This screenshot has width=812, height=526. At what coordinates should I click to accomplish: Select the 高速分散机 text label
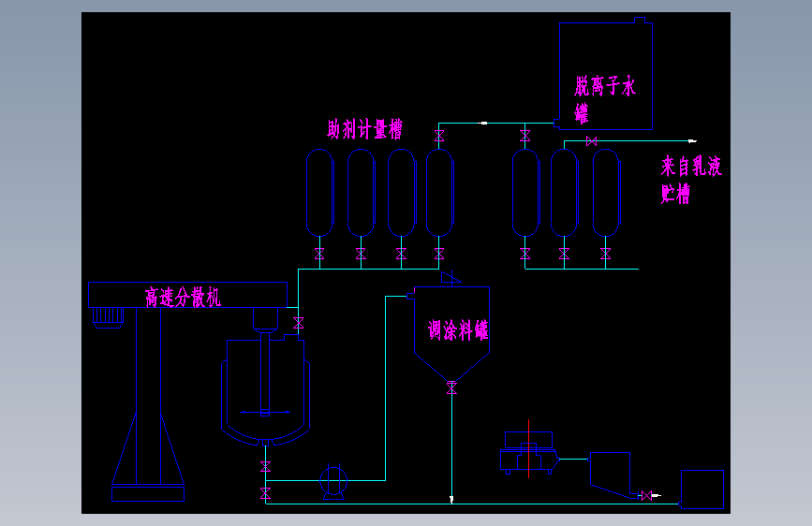(183, 298)
